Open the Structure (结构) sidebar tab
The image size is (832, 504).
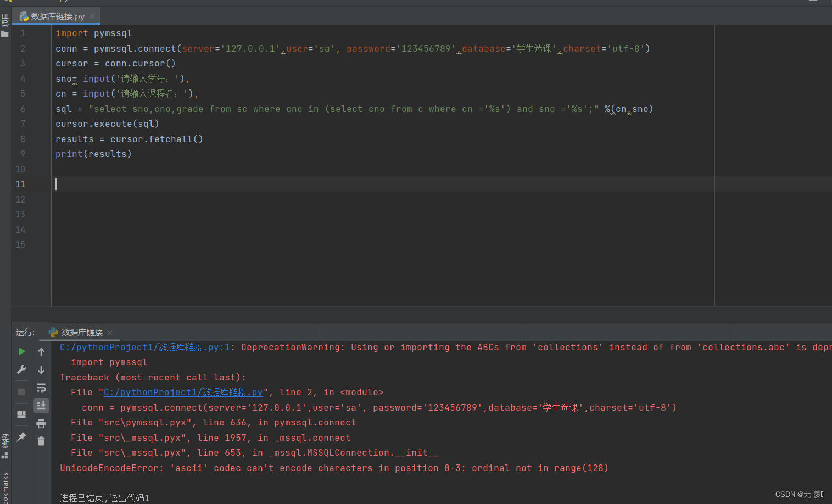(x=5, y=446)
